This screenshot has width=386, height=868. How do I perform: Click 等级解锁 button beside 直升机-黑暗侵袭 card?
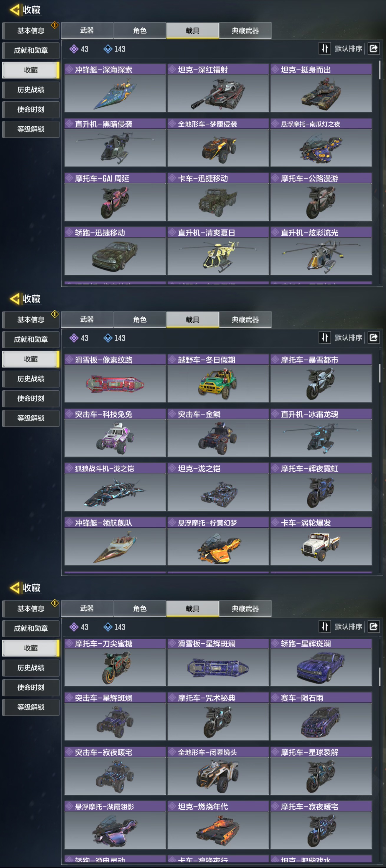coord(31,129)
